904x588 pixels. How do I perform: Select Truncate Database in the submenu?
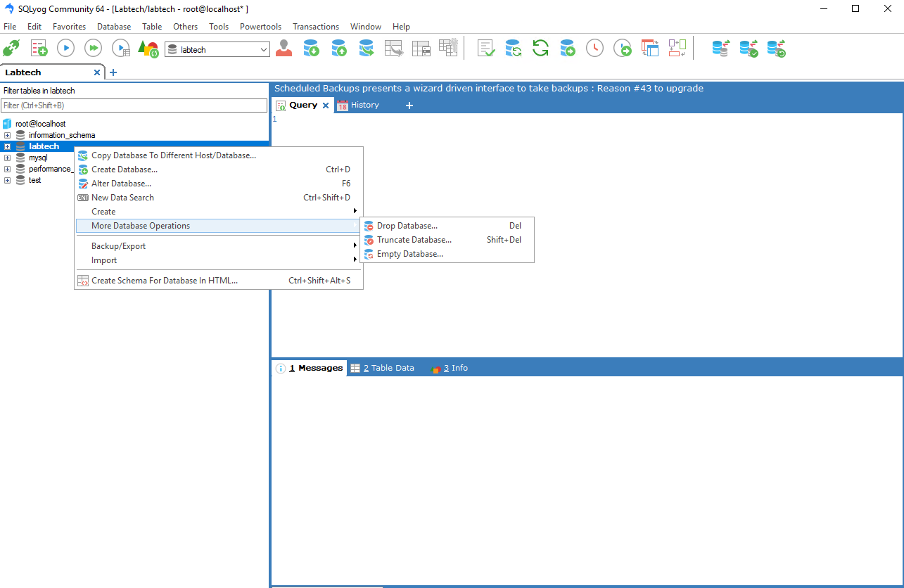pyautogui.click(x=414, y=240)
